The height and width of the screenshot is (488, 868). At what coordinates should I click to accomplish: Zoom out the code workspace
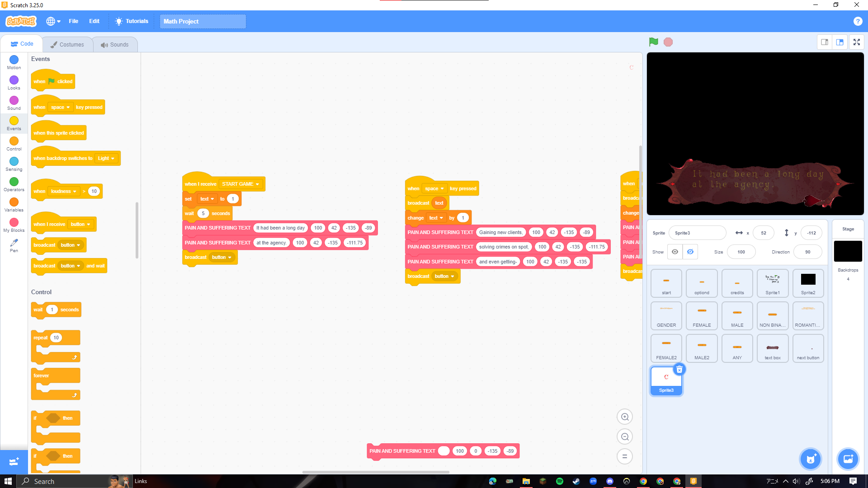coord(625,437)
